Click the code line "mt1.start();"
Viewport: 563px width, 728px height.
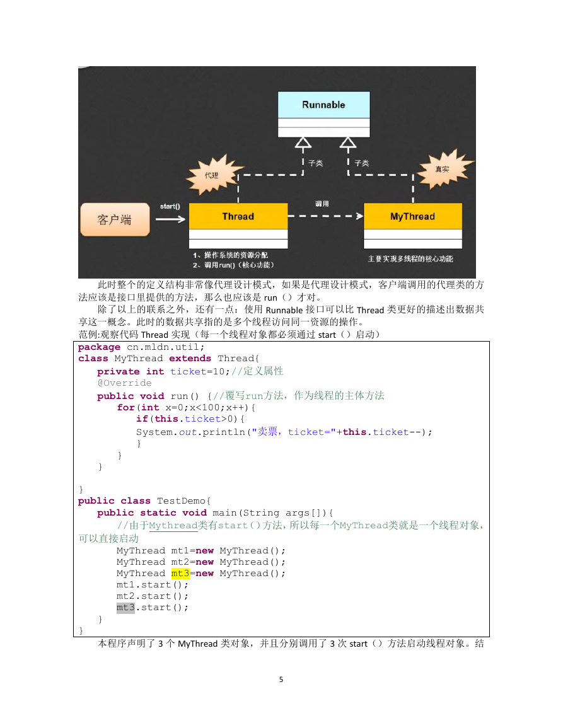coord(153,585)
